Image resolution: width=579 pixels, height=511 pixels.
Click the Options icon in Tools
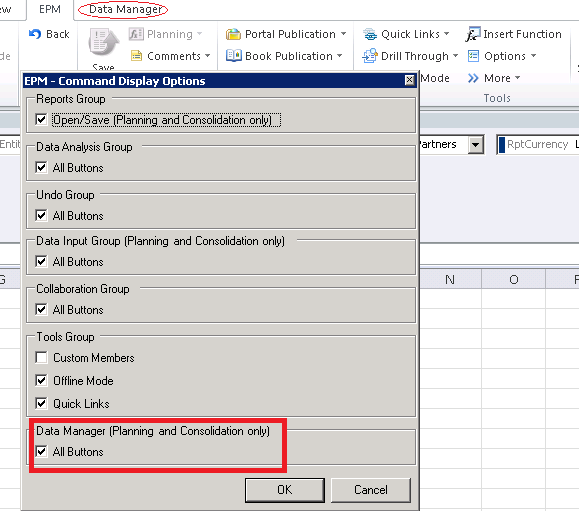[x=473, y=56]
